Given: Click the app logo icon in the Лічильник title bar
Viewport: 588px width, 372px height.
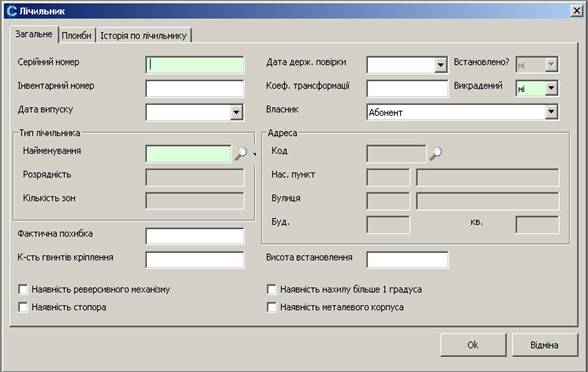Looking at the screenshot, I should [x=12, y=11].
